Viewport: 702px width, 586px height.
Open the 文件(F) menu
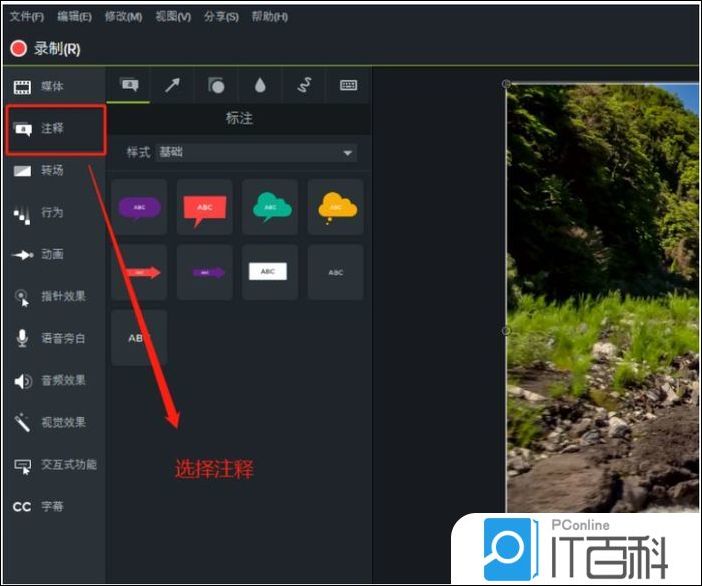pos(27,17)
